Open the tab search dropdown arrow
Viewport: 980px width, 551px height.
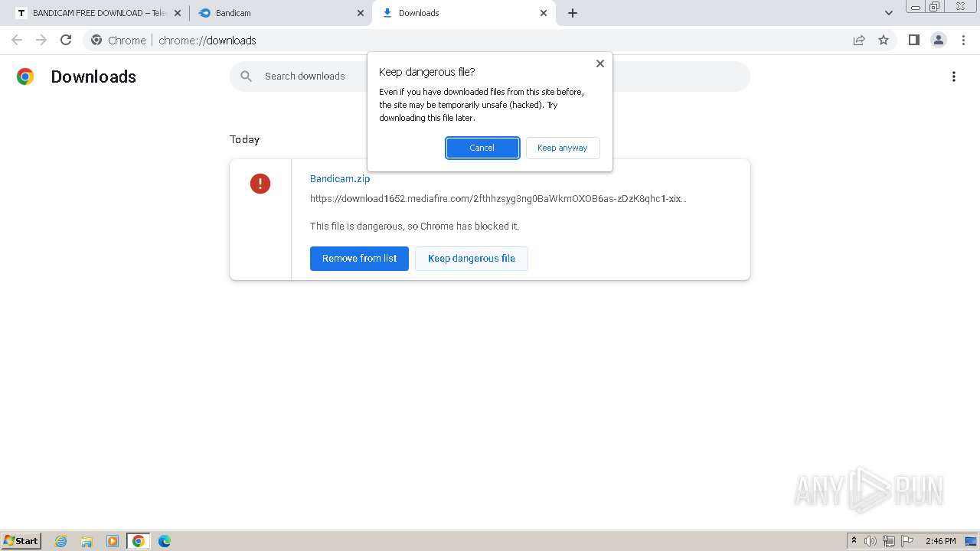[x=889, y=13]
